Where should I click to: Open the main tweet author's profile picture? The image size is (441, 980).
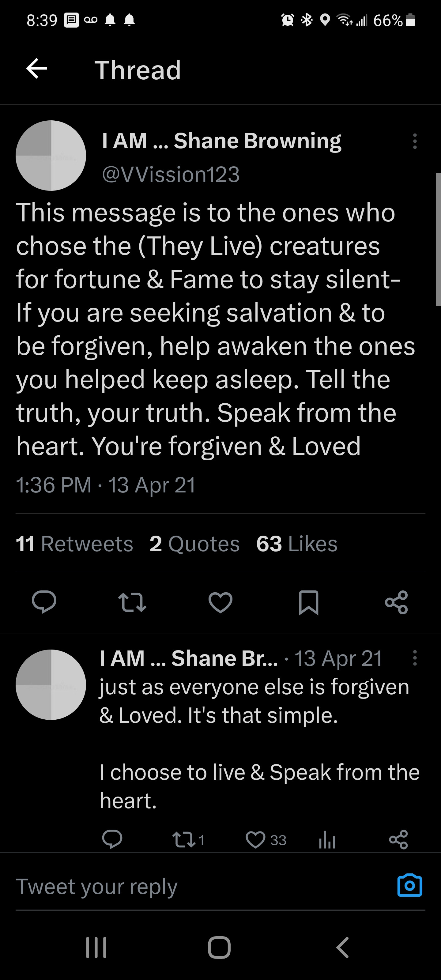tap(51, 155)
